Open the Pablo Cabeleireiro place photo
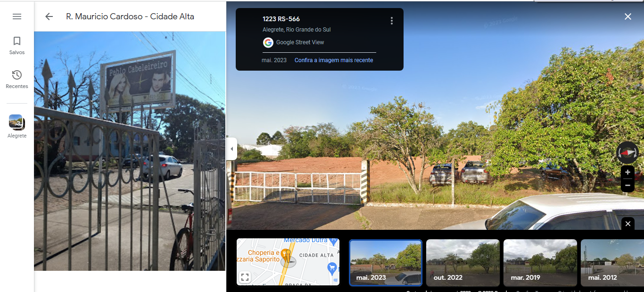 click(130, 151)
